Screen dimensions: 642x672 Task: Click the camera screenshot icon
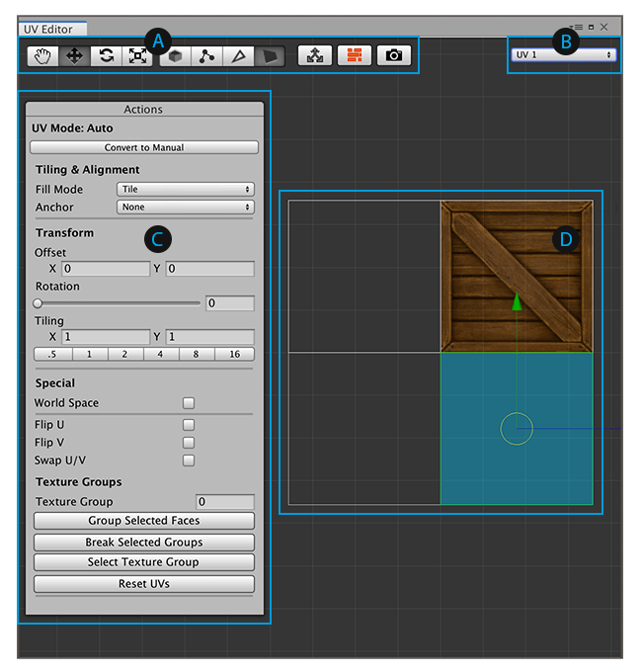coord(394,55)
